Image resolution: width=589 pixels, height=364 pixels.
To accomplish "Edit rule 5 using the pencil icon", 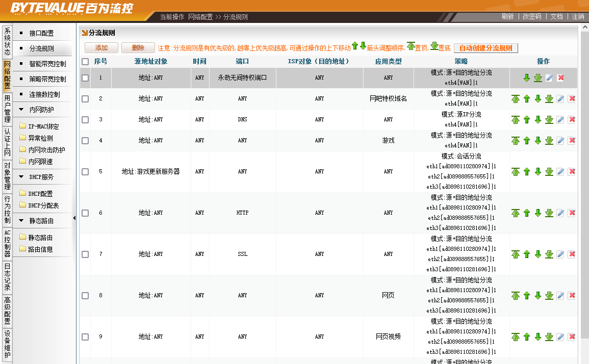I will click(560, 172).
